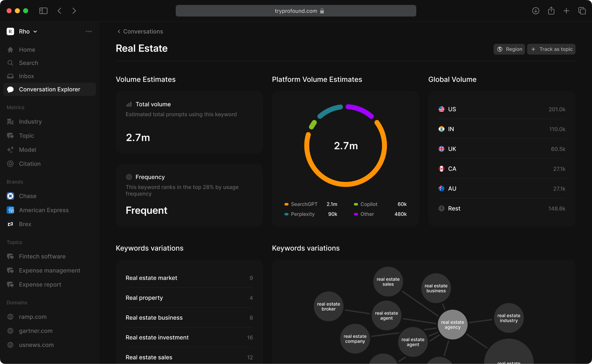
Task: Select the Industry metric
Action: click(x=30, y=121)
